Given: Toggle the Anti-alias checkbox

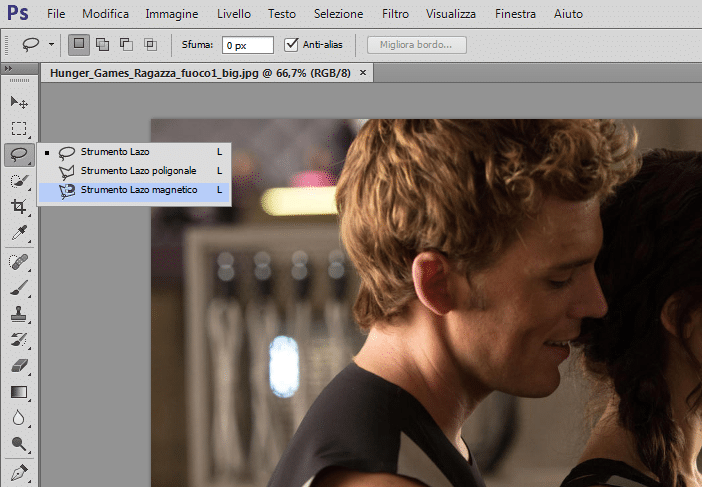Looking at the screenshot, I should coord(292,45).
